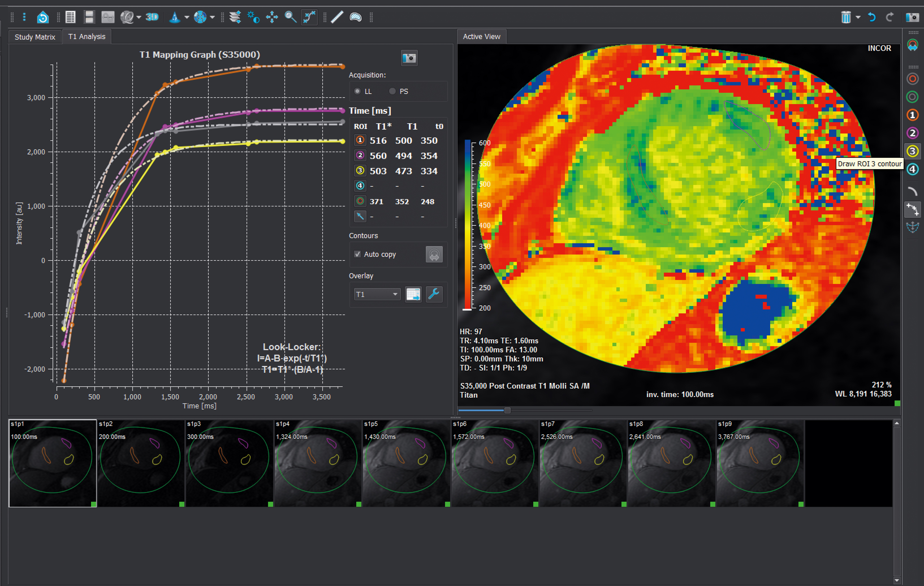Click the graph snapshot camera icon
Viewport: 924px width, 586px height.
click(409, 58)
